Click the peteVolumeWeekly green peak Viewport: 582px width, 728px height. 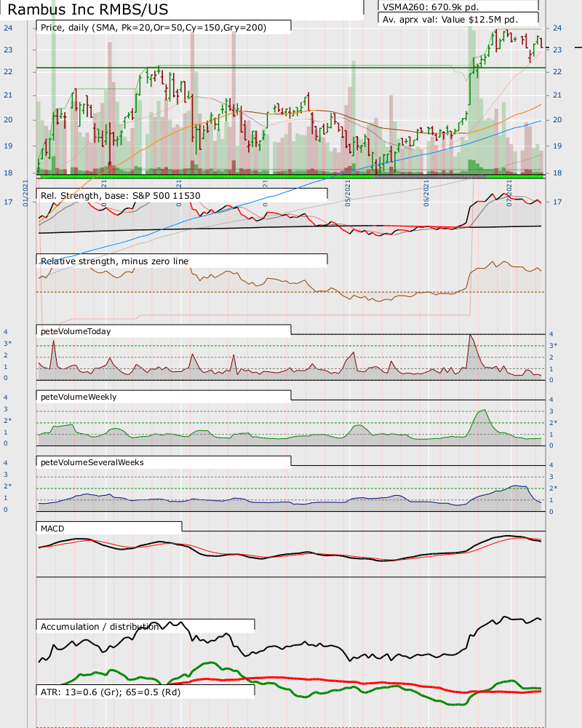click(x=484, y=411)
